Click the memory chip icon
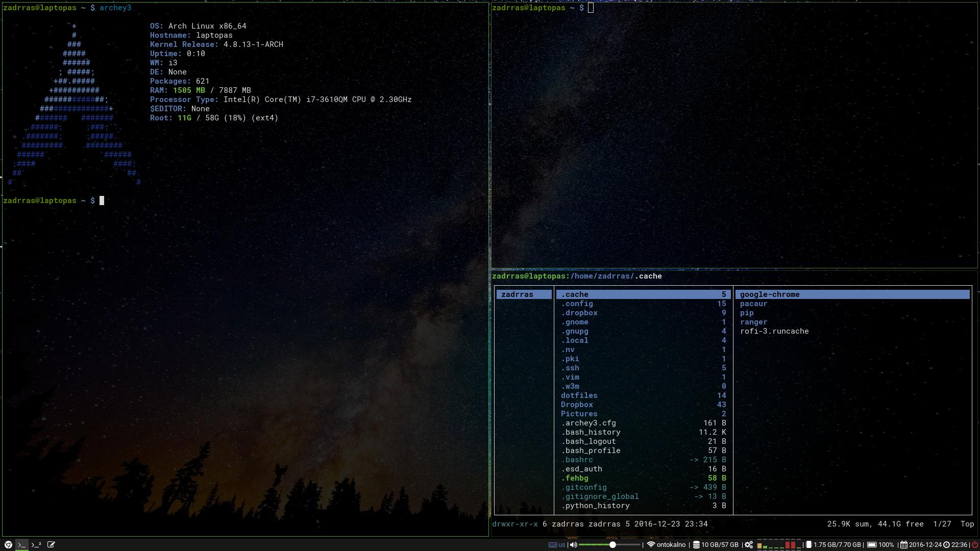The height and width of the screenshot is (551, 980). pos(808,545)
